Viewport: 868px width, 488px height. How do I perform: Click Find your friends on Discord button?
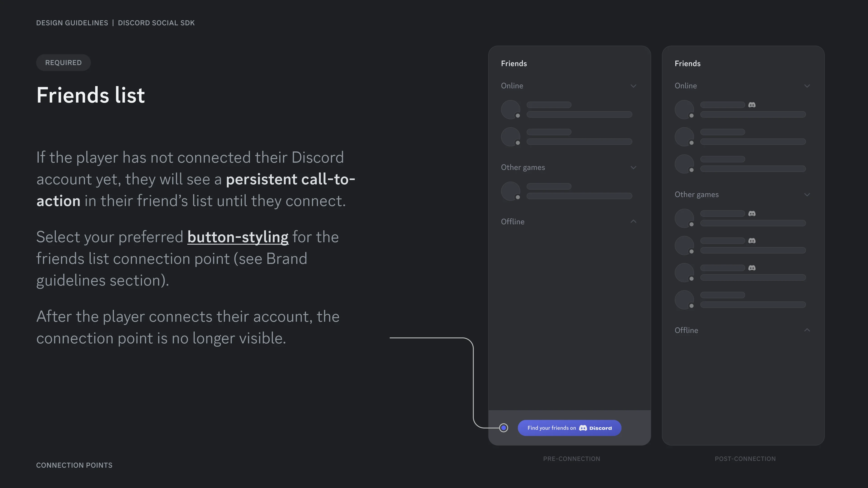[569, 428]
